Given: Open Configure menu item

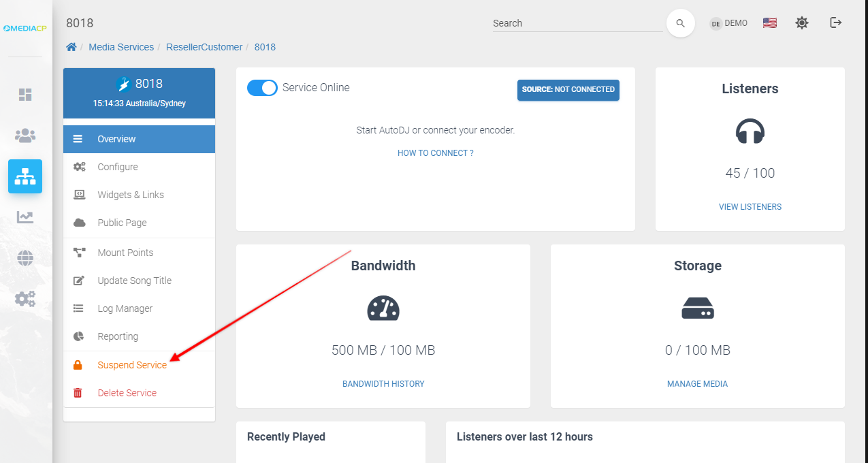Looking at the screenshot, I should pyautogui.click(x=139, y=167).
